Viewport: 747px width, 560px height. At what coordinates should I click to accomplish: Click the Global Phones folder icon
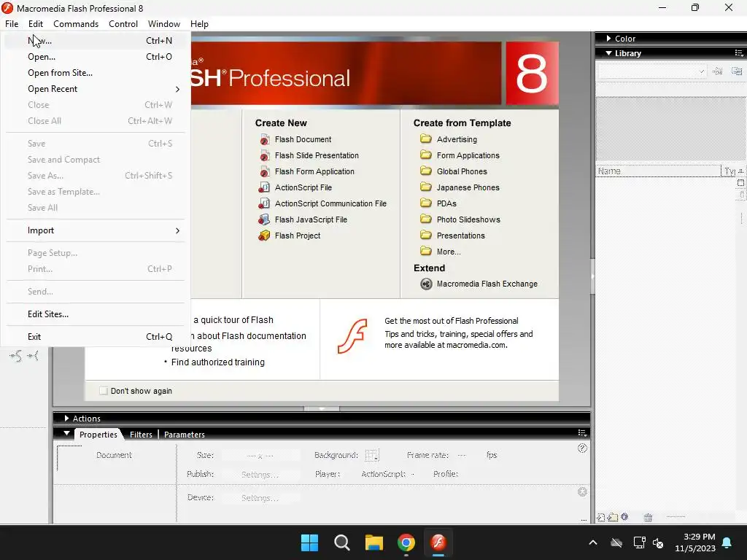(x=426, y=171)
